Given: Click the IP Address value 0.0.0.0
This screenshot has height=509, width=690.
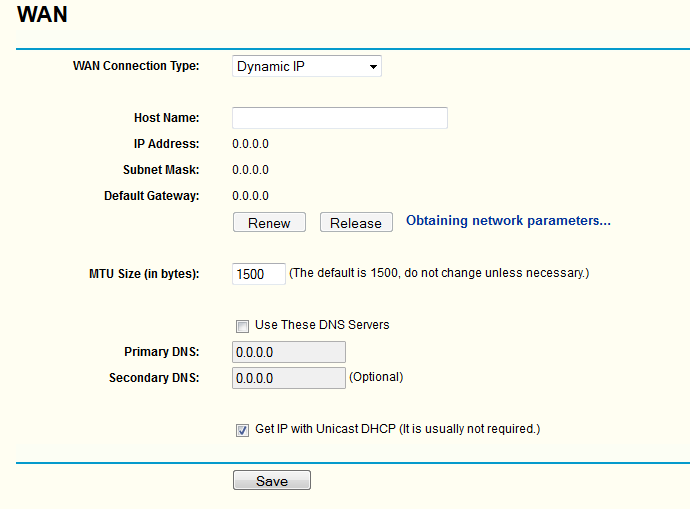Looking at the screenshot, I should point(250,144).
